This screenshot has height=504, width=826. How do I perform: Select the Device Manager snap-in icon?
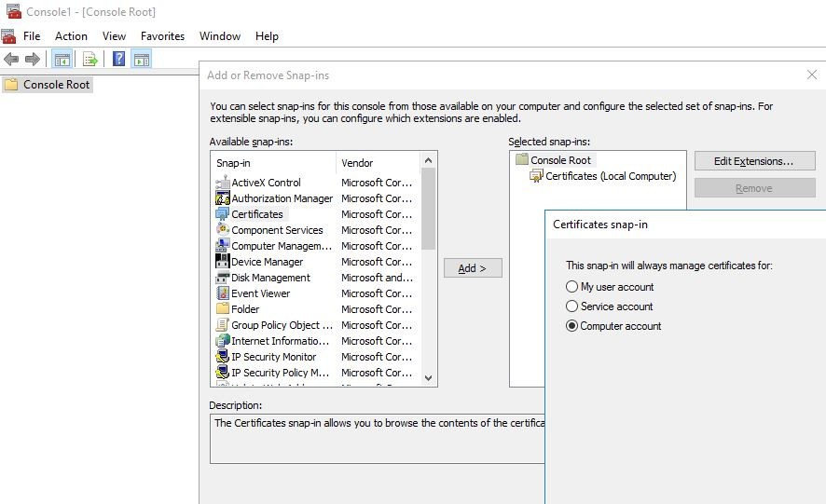tap(223, 262)
